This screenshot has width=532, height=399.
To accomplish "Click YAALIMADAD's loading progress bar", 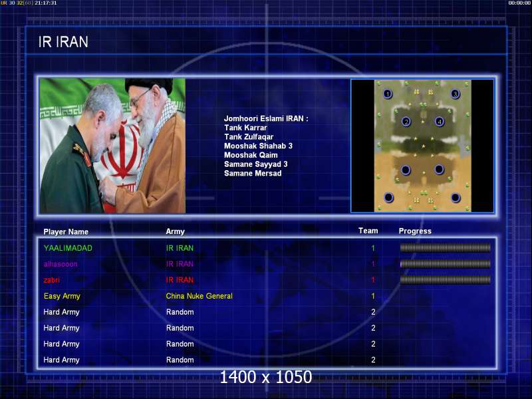I will coord(445,248).
